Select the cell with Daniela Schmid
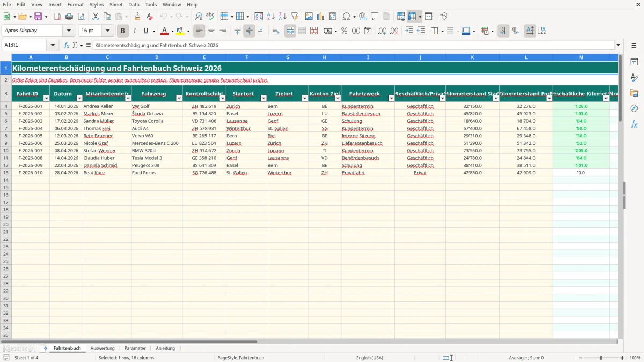 click(x=107, y=165)
